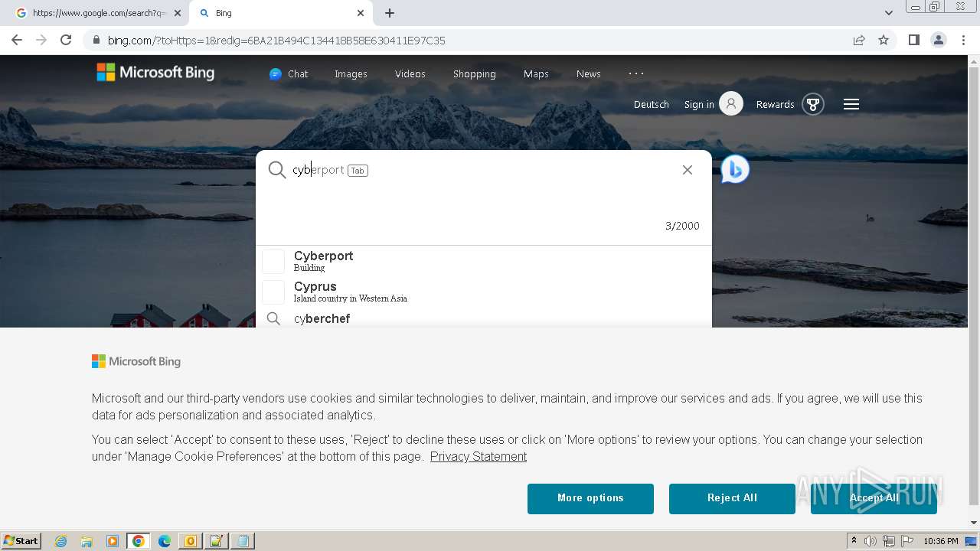Click the volume speaker tray icon
980x551 pixels.
pyautogui.click(x=871, y=541)
